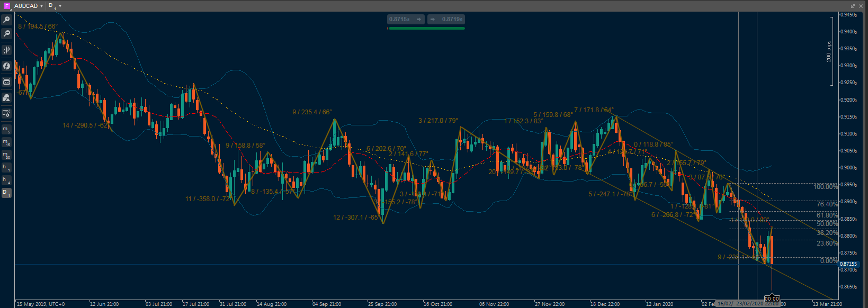Open the cBot robot icon
868x308 pixels.
coord(6,82)
